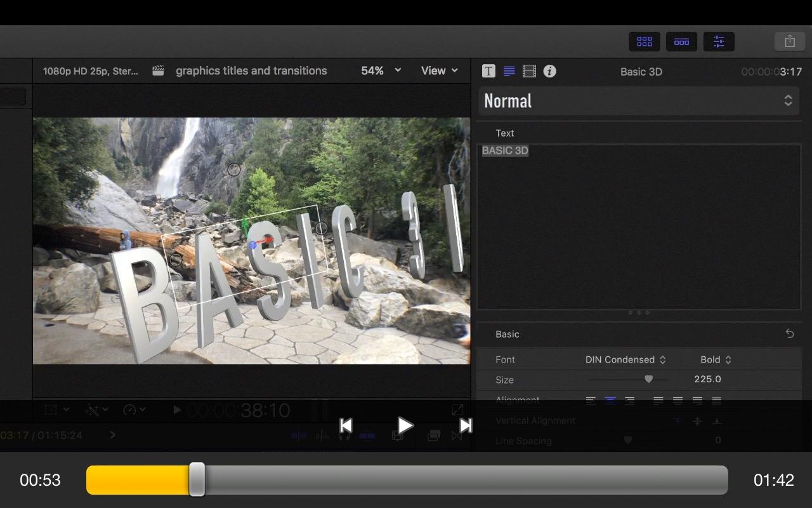The width and height of the screenshot is (812, 508).
Task: Choose full justify alignment
Action: 717,400
